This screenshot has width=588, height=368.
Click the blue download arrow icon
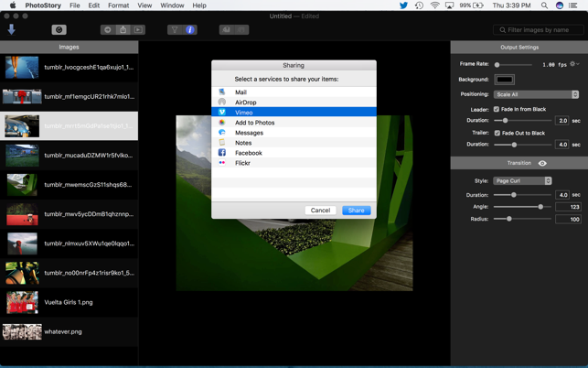pyautogui.click(x=12, y=29)
